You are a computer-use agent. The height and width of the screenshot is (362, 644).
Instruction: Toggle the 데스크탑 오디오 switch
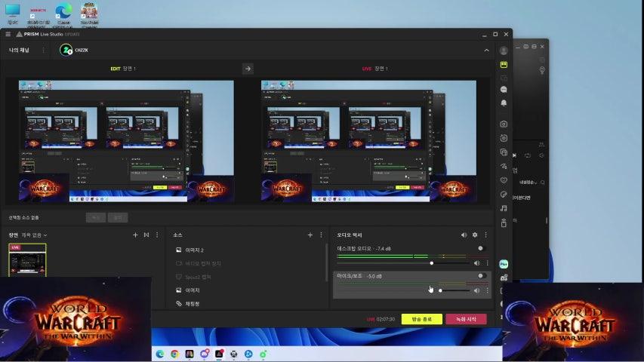(482, 248)
